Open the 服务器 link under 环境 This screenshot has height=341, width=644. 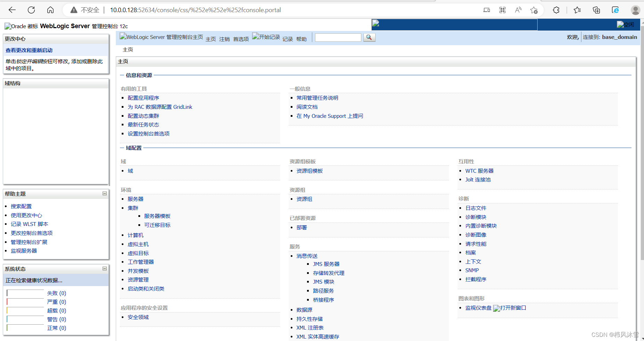click(x=136, y=199)
